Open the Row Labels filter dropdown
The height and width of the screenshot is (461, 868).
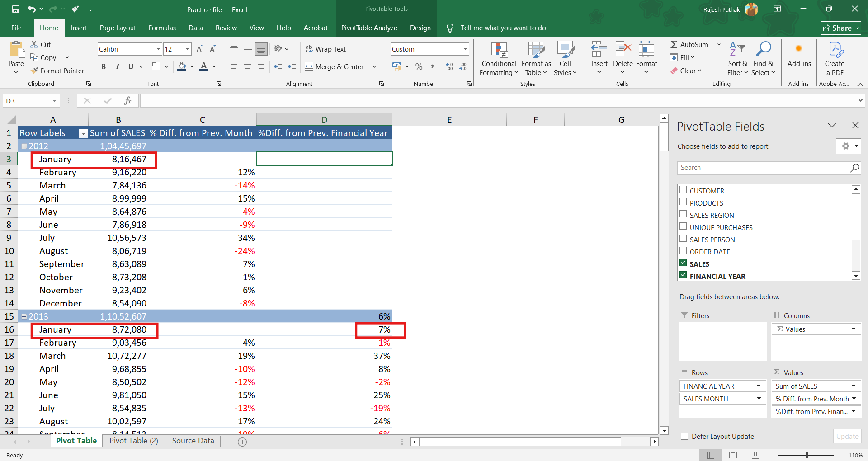pos(83,133)
